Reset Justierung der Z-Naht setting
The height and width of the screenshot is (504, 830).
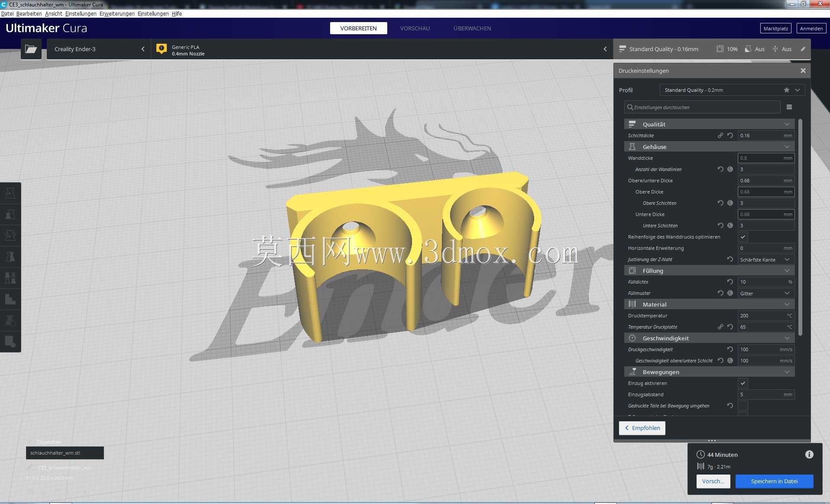click(730, 259)
